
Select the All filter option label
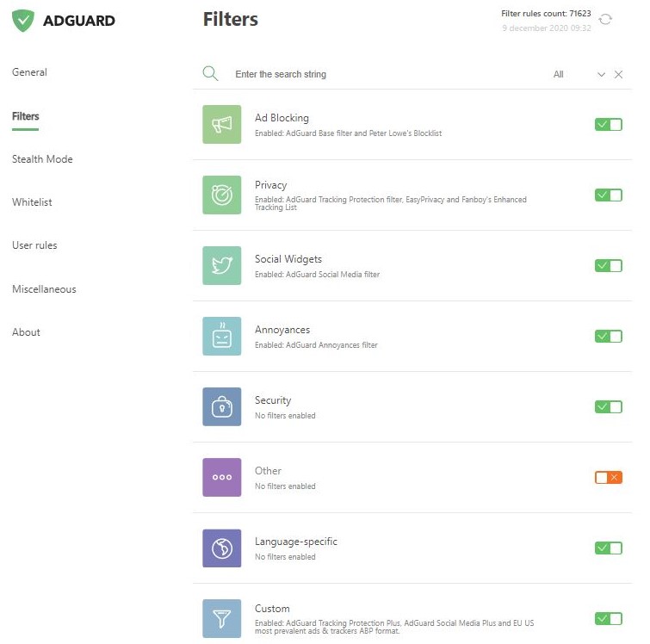click(x=559, y=74)
